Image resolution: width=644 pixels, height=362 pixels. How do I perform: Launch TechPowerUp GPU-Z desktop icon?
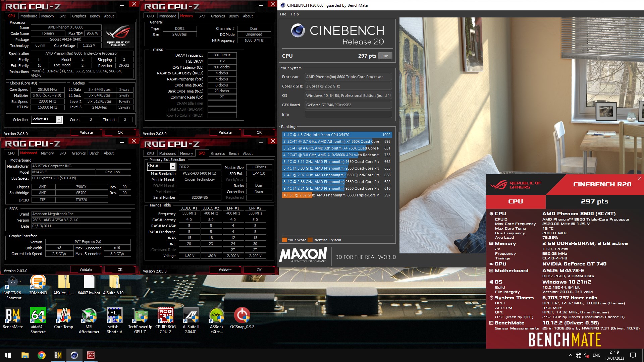(x=140, y=320)
